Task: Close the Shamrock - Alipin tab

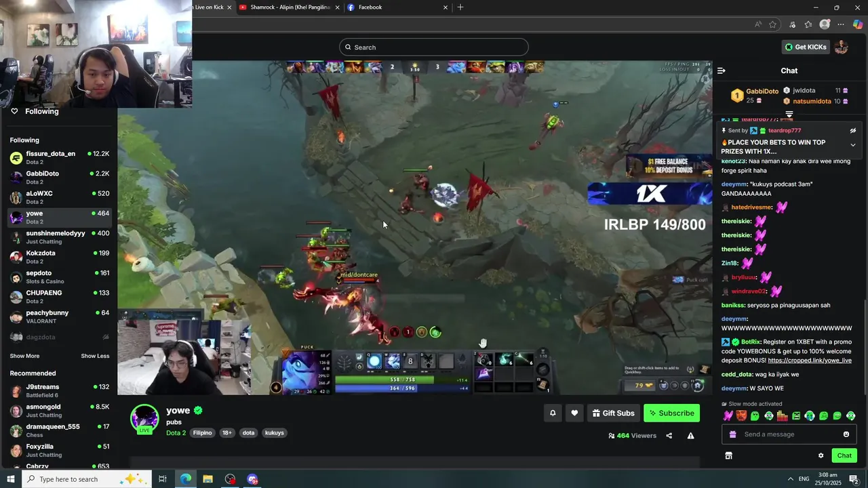Action: 336,7
